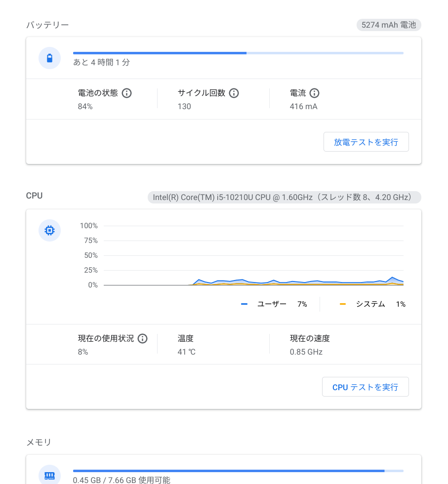Image resolution: width=448 pixels, height=484 pixels.
Task: Show info for 電流
Action: click(314, 93)
